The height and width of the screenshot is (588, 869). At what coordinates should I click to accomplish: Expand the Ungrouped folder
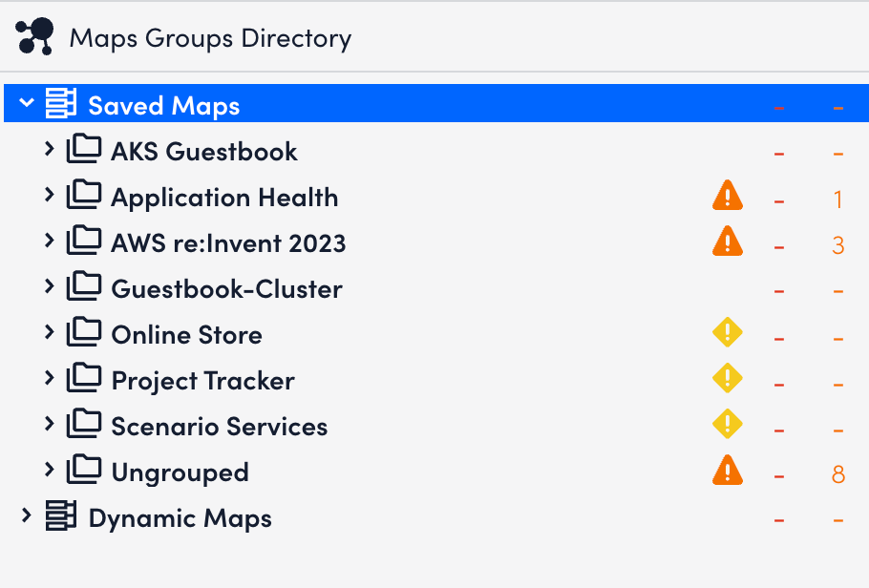pyautogui.click(x=50, y=470)
